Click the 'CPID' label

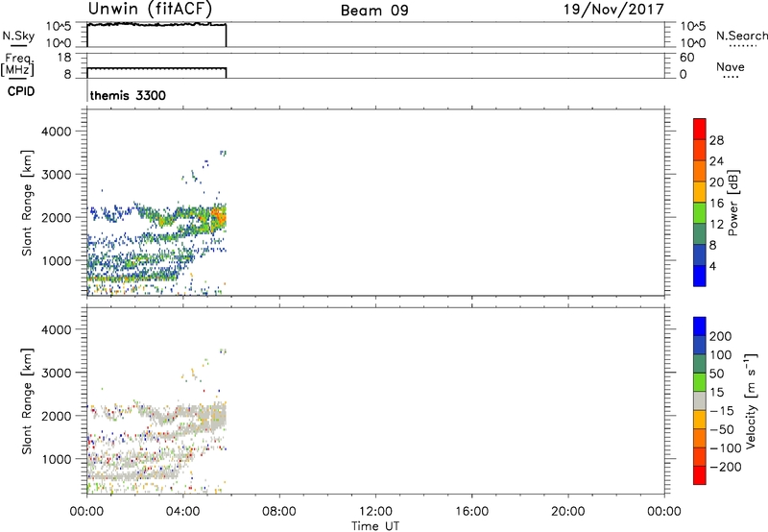point(21,91)
